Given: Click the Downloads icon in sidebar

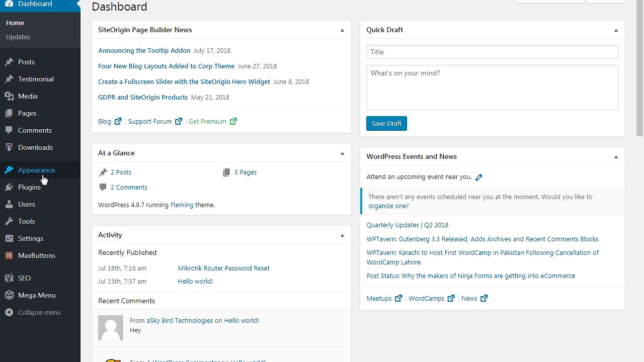Looking at the screenshot, I should click(x=9, y=147).
